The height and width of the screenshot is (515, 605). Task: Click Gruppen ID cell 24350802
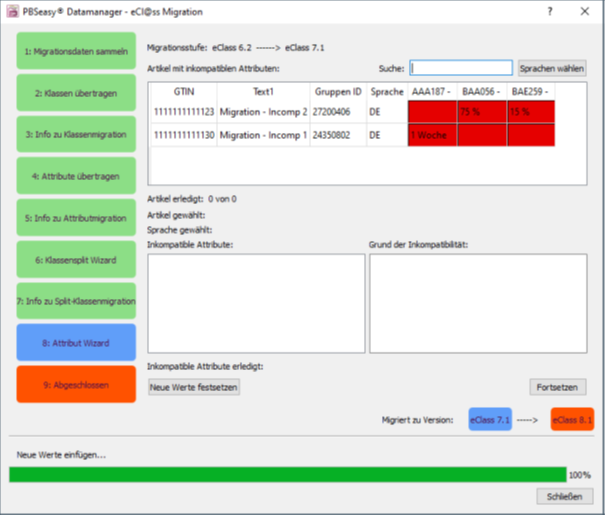[x=338, y=135]
